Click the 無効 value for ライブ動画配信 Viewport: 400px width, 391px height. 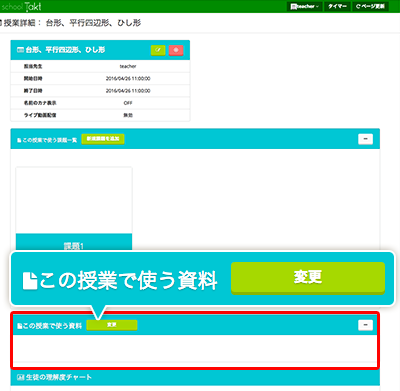click(x=128, y=115)
